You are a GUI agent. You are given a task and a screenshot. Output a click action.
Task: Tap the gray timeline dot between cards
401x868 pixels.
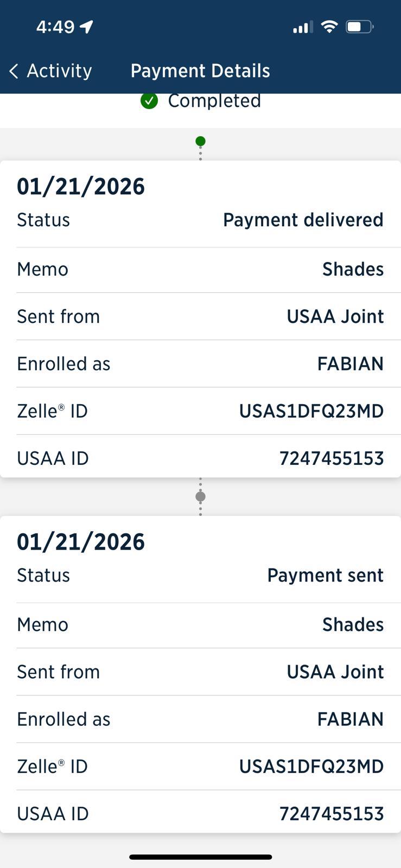click(x=200, y=496)
